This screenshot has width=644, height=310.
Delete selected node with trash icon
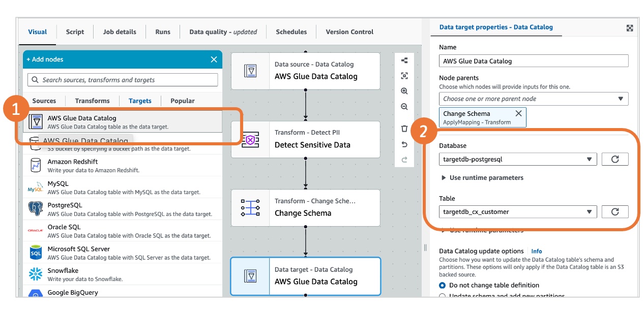pos(404,129)
